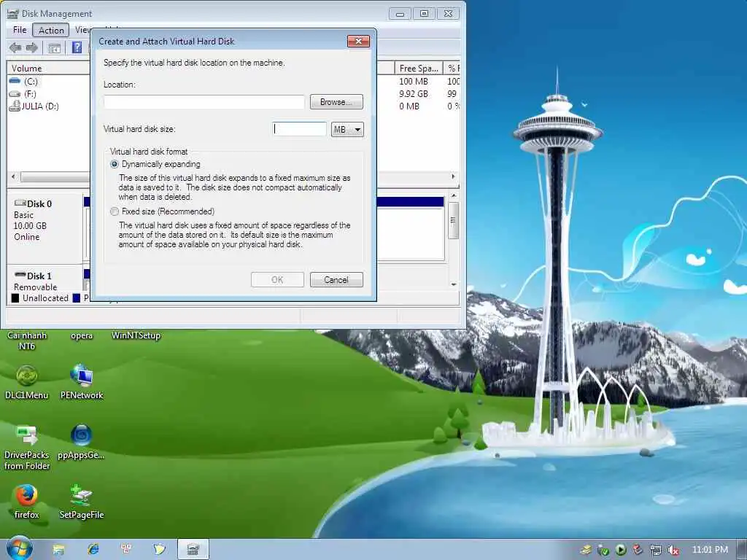Click the volume list left scroll arrow
747x560 pixels.
13,176
